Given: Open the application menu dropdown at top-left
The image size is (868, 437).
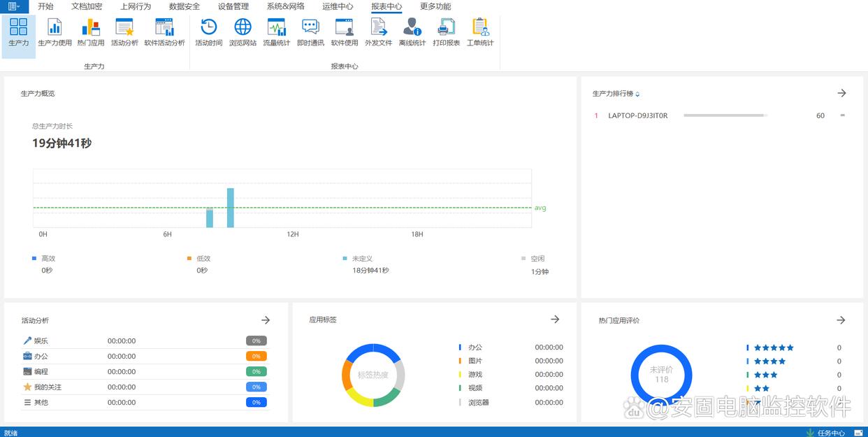Looking at the screenshot, I should click(x=14, y=6).
